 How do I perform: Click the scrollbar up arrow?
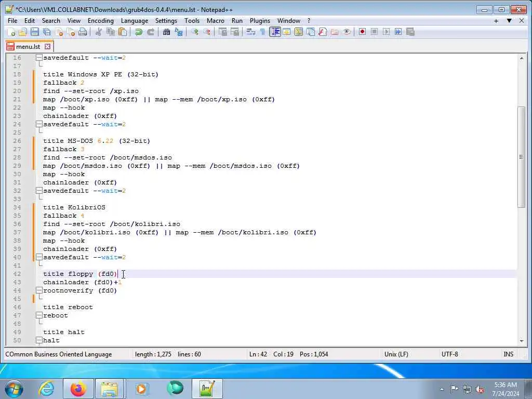coord(522,58)
